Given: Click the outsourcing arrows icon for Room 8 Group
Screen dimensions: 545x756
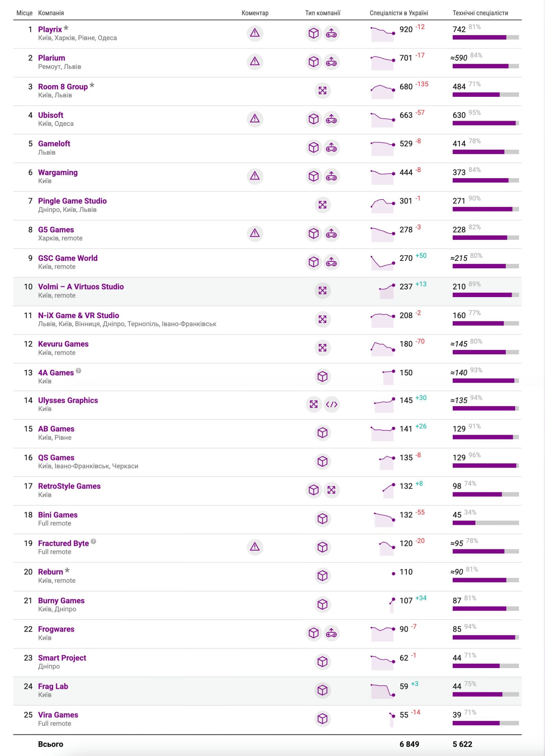Looking at the screenshot, I should (323, 90).
